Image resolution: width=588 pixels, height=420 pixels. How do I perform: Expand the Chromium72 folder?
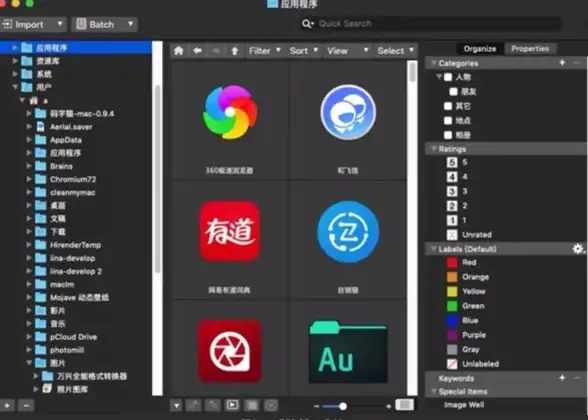point(29,179)
